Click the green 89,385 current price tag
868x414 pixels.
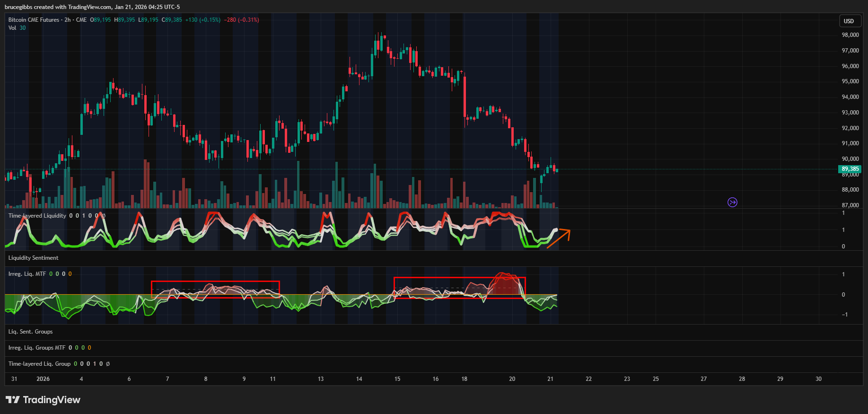(850, 169)
